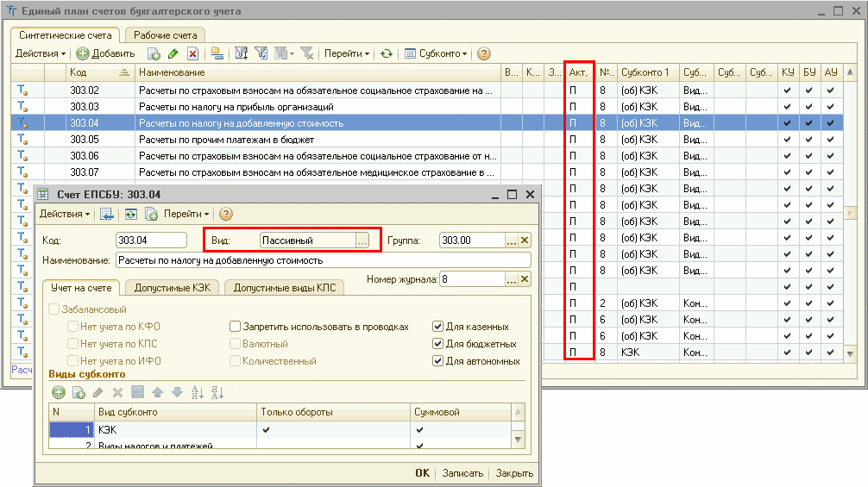
Task: Open the Действия dropdown in main window
Action: click(41, 53)
